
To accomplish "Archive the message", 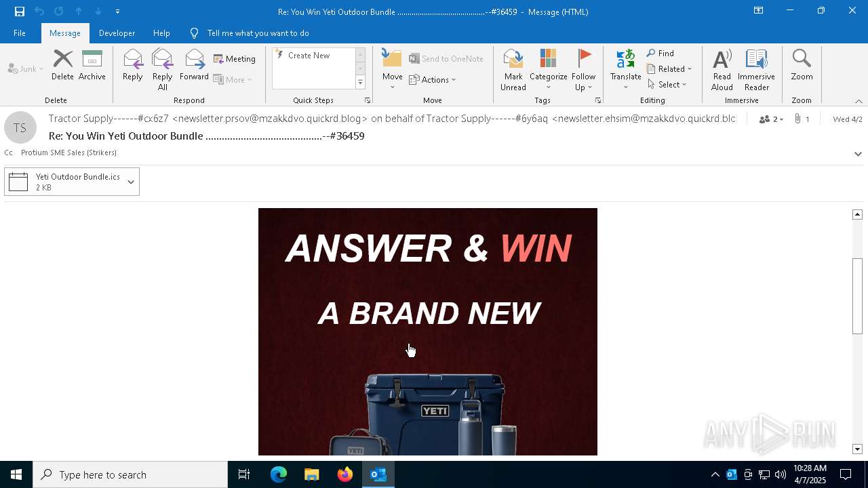I will tap(92, 65).
